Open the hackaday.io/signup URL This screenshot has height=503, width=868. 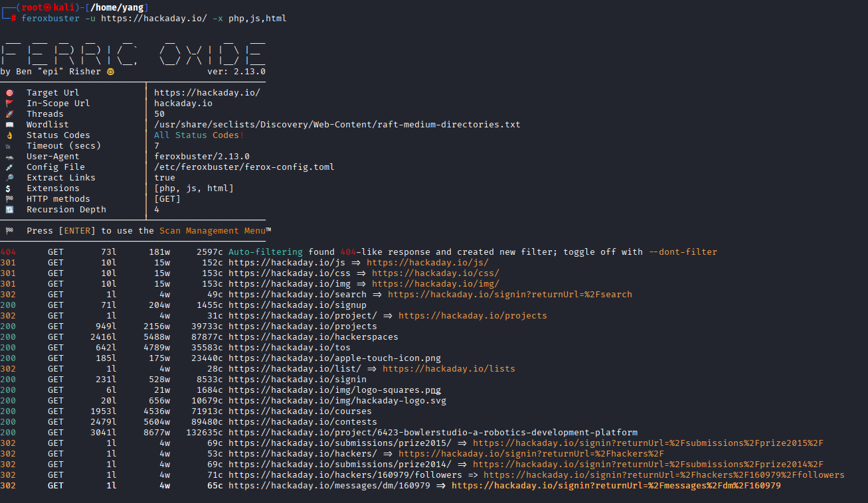tap(297, 305)
